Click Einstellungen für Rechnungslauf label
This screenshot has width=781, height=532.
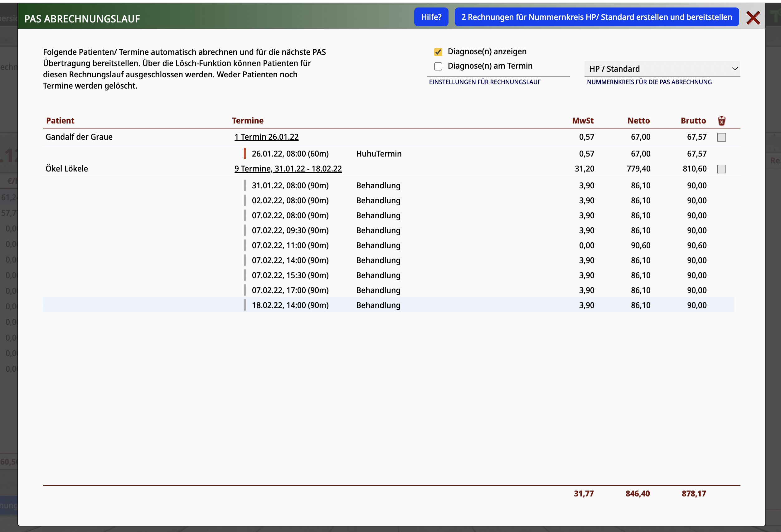tap(485, 82)
